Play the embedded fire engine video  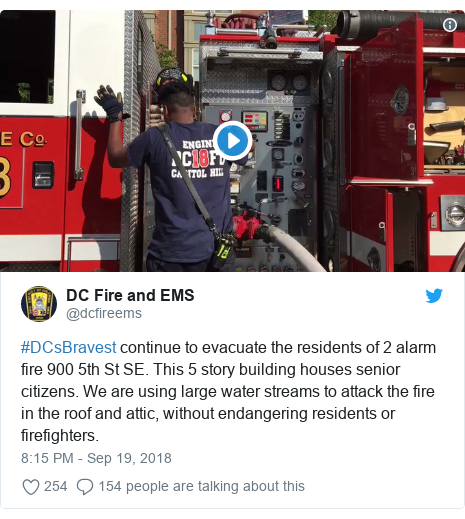click(x=232, y=141)
